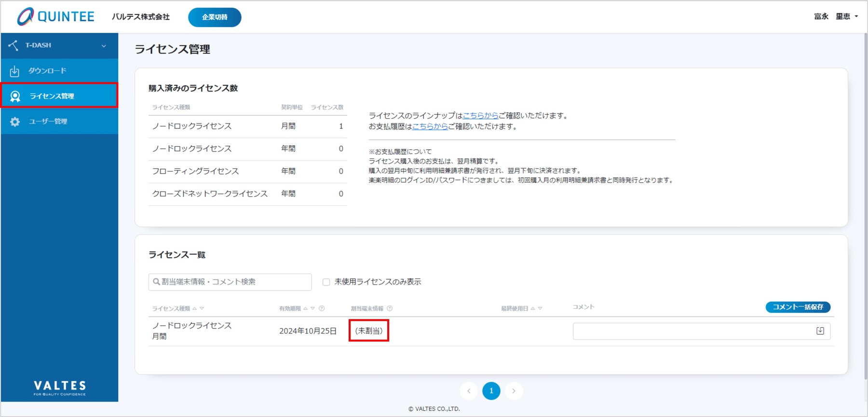Open ユーザー管理 in the sidebar
The image size is (868, 417).
click(x=48, y=122)
